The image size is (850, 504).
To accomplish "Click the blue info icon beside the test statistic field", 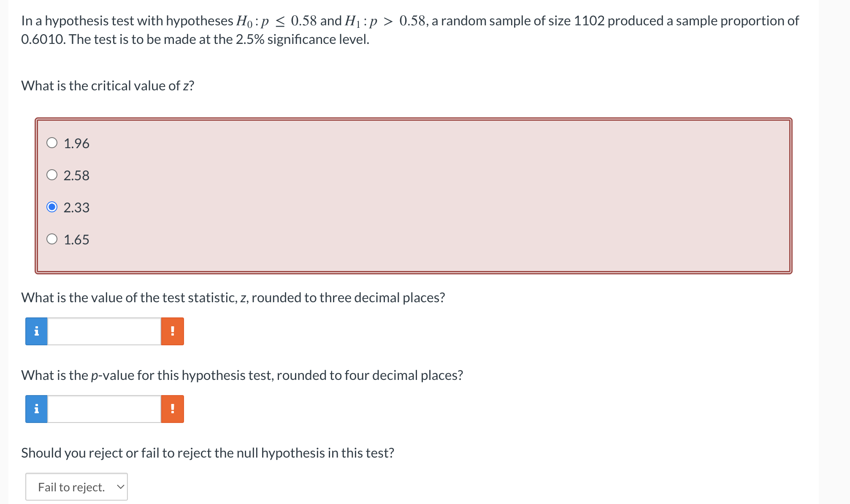I will click(x=36, y=331).
